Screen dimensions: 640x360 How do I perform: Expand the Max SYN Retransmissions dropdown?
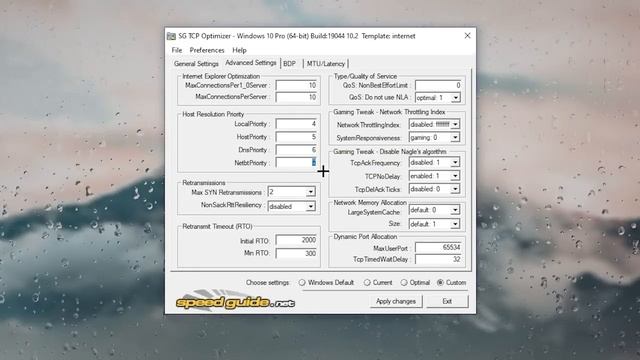(311, 192)
